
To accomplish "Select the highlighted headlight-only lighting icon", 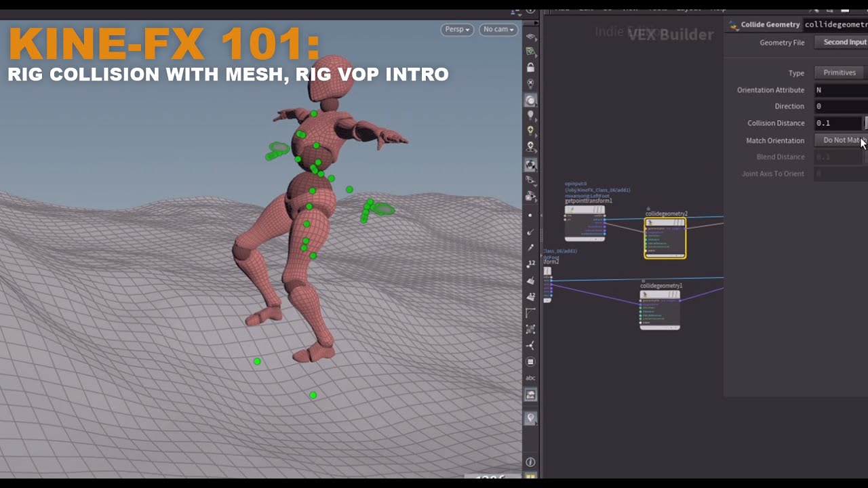I will (531, 100).
